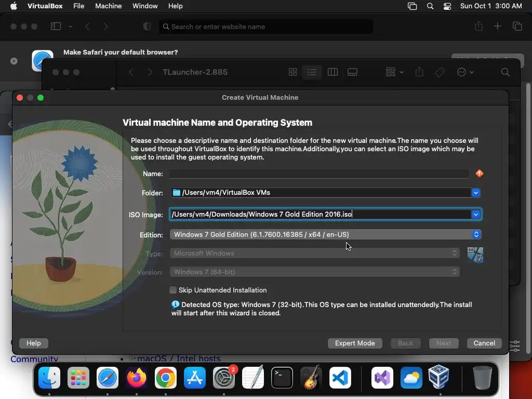
Task: Open the disabled Type dropdown
Action: pyautogui.click(x=314, y=253)
